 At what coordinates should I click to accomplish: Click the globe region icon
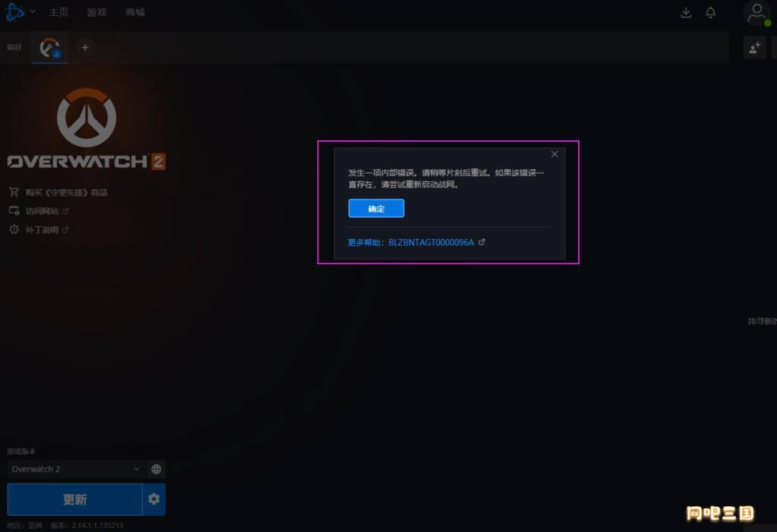point(156,469)
